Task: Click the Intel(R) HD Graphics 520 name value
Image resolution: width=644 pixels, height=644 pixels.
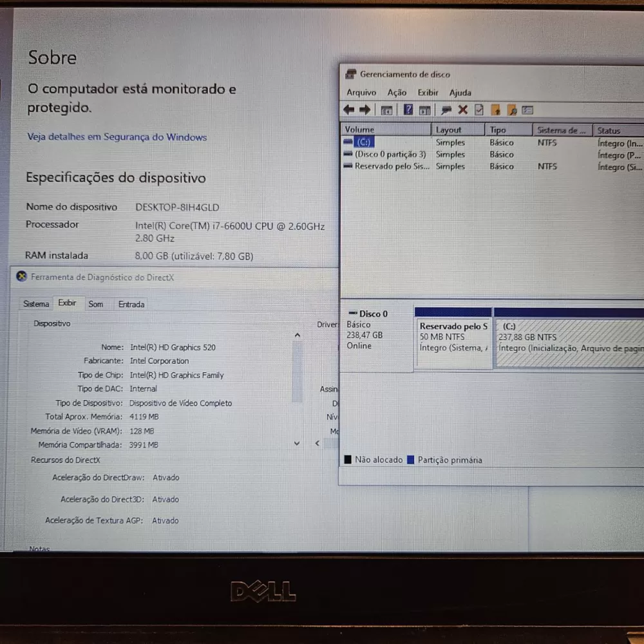Action: [173, 348]
